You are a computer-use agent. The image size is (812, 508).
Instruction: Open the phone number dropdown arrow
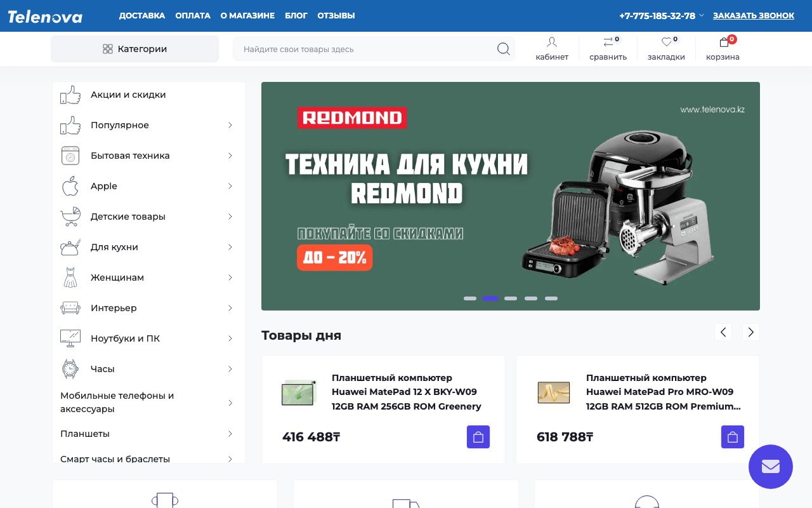(702, 16)
